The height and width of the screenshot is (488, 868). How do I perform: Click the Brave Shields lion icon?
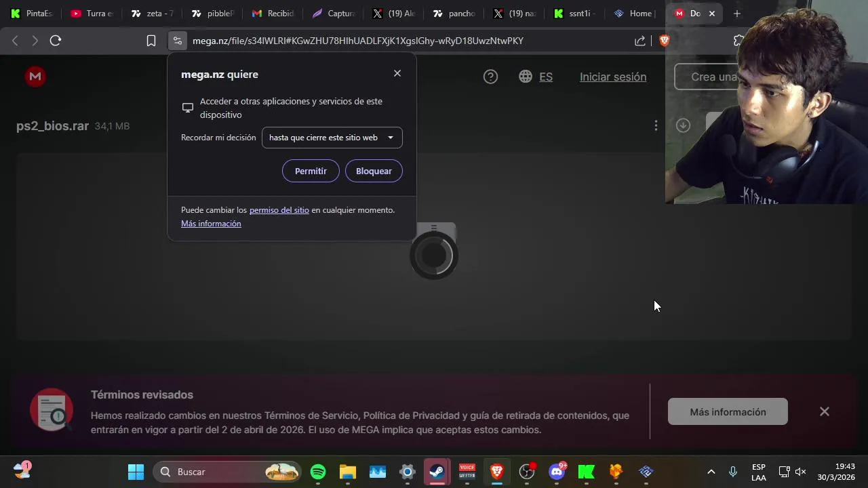(665, 41)
